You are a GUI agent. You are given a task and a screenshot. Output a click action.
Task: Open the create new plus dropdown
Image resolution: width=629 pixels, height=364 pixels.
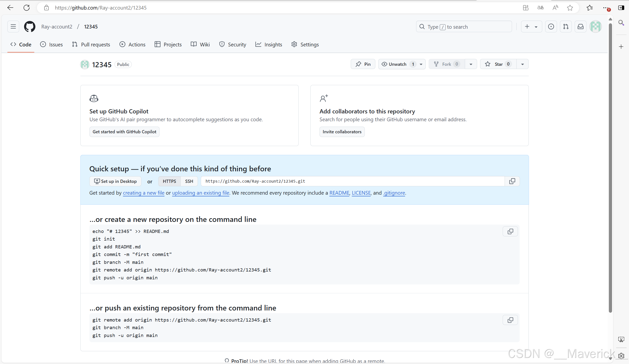(x=531, y=27)
